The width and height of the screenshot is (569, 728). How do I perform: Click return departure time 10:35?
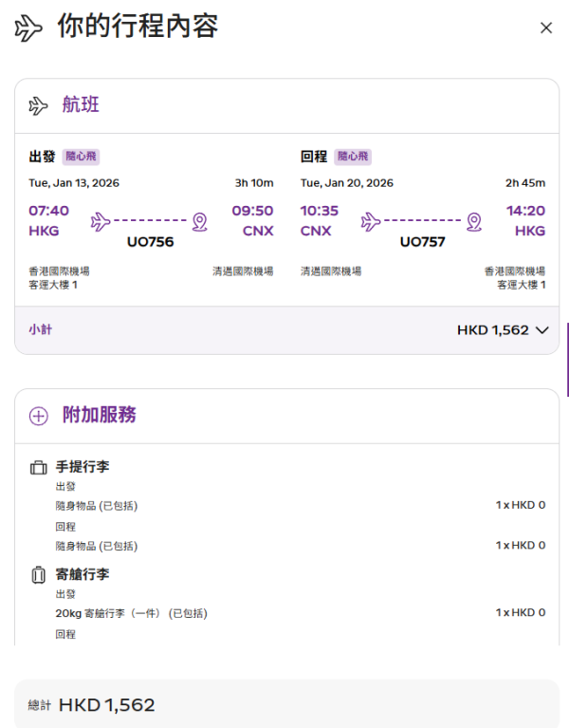[x=320, y=211]
